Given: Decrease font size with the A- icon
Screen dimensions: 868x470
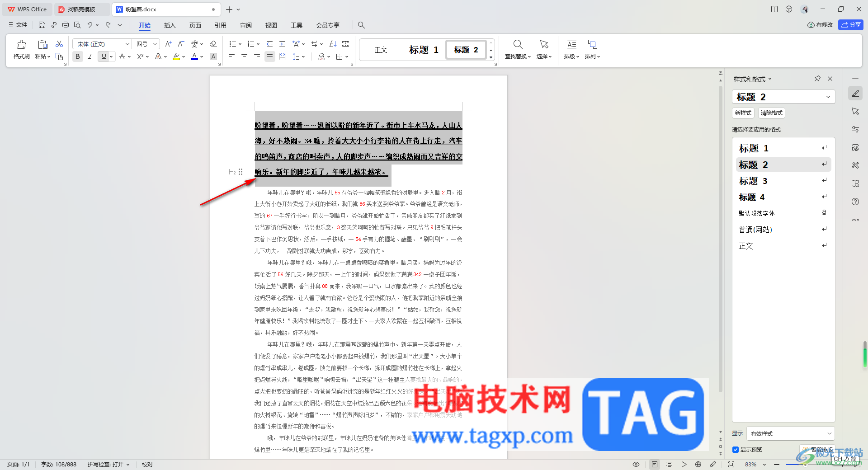Looking at the screenshot, I should pyautogui.click(x=181, y=44).
